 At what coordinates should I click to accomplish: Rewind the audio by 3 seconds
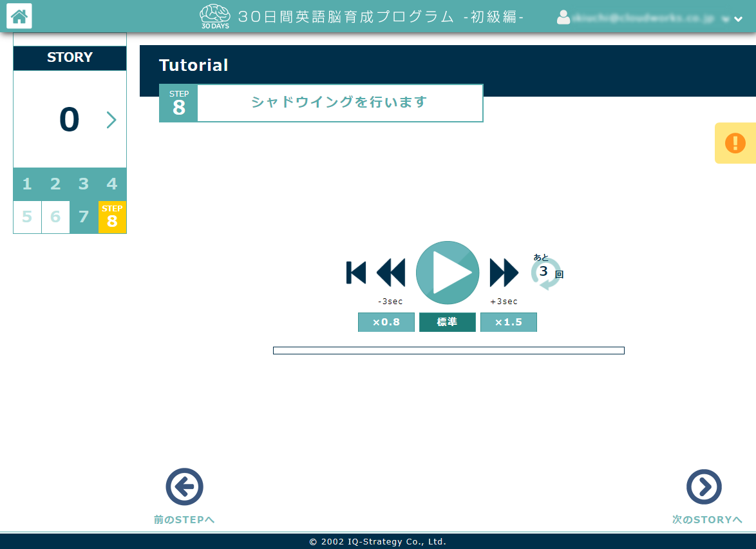tap(391, 273)
